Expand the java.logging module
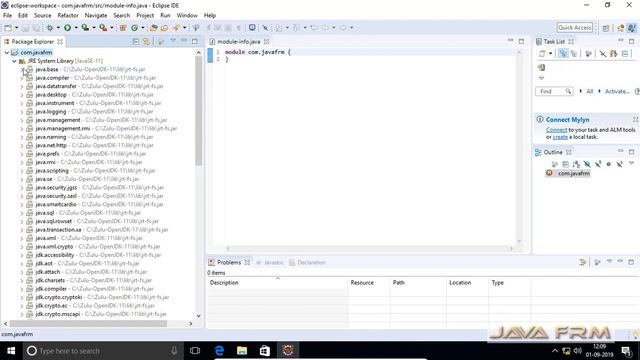This screenshot has height=360, width=640. (22, 111)
